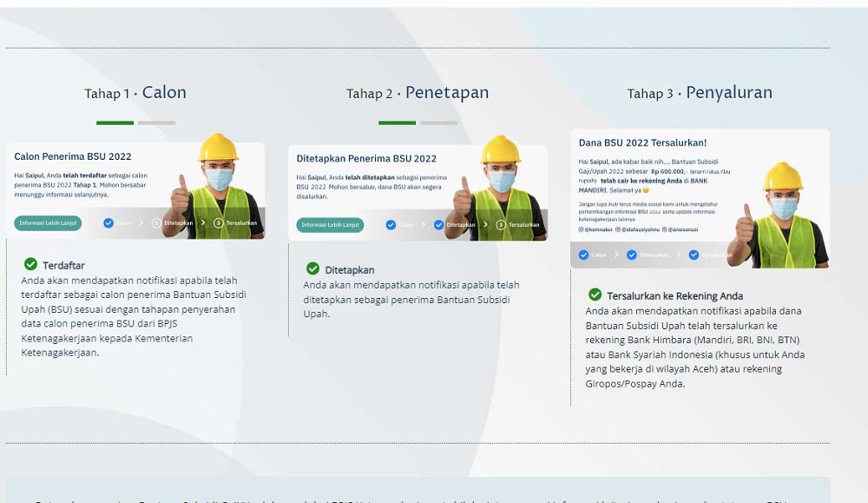Click blue Ditetapkan check in Dana BSU Tersalurkan card

tap(632, 255)
